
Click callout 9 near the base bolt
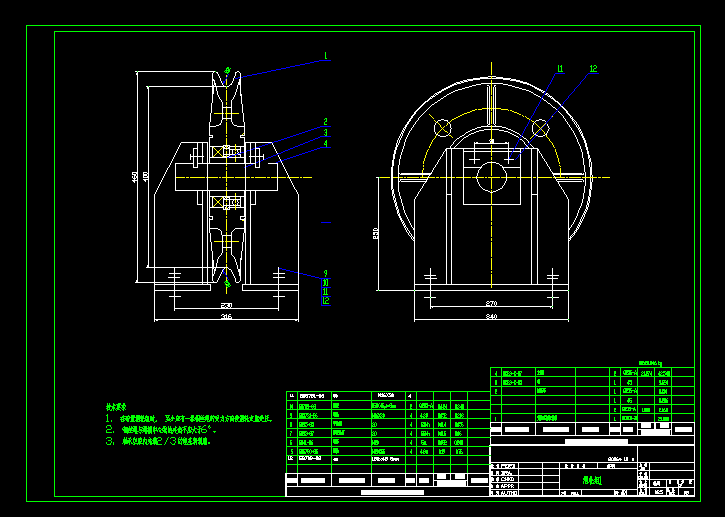pos(325,273)
